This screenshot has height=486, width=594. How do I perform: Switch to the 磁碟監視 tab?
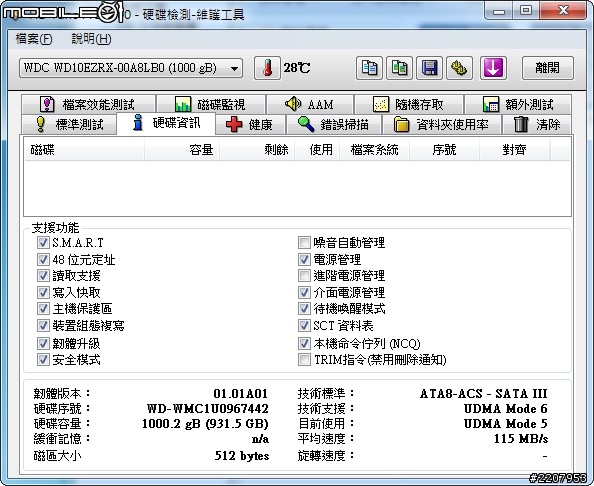[x=211, y=104]
